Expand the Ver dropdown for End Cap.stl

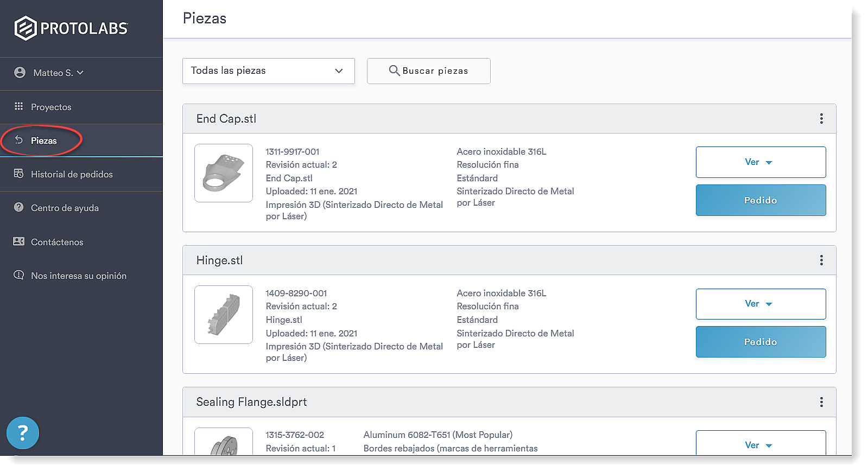761,162
